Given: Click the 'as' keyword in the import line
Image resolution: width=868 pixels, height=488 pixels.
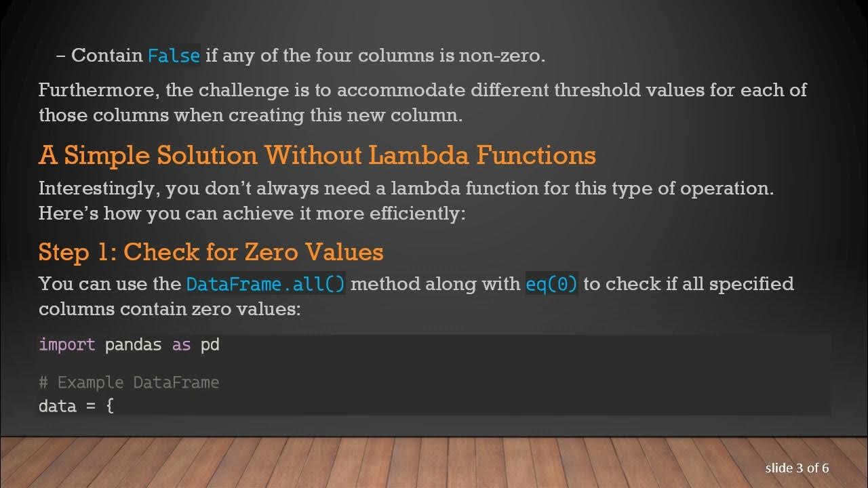Looking at the screenshot, I should (x=181, y=344).
